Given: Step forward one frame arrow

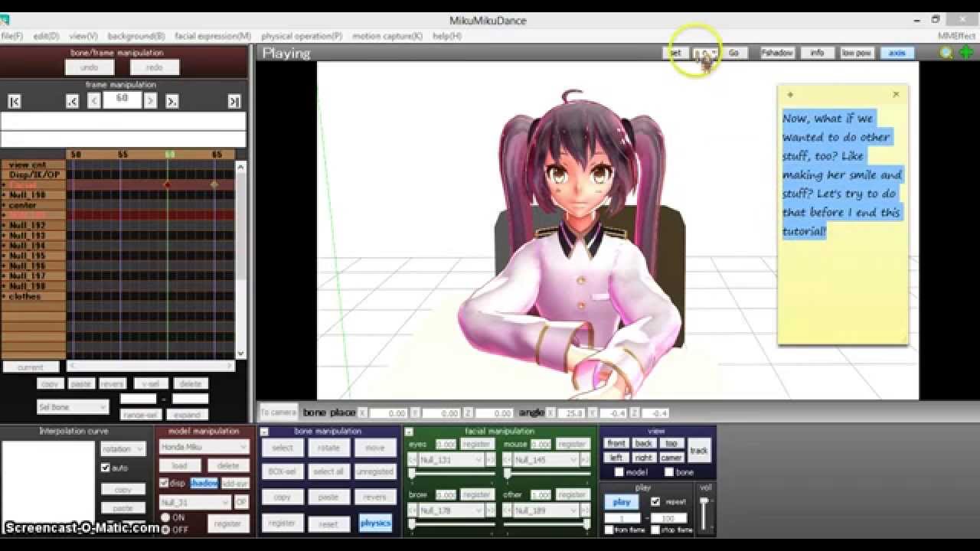Looking at the screenshot, I should (x=150, y=101).
